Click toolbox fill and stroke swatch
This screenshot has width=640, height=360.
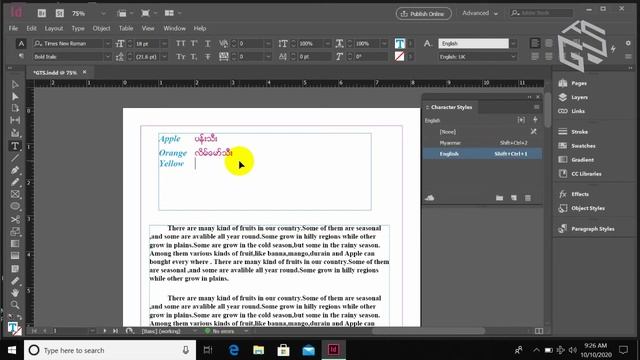pos(15,328)
